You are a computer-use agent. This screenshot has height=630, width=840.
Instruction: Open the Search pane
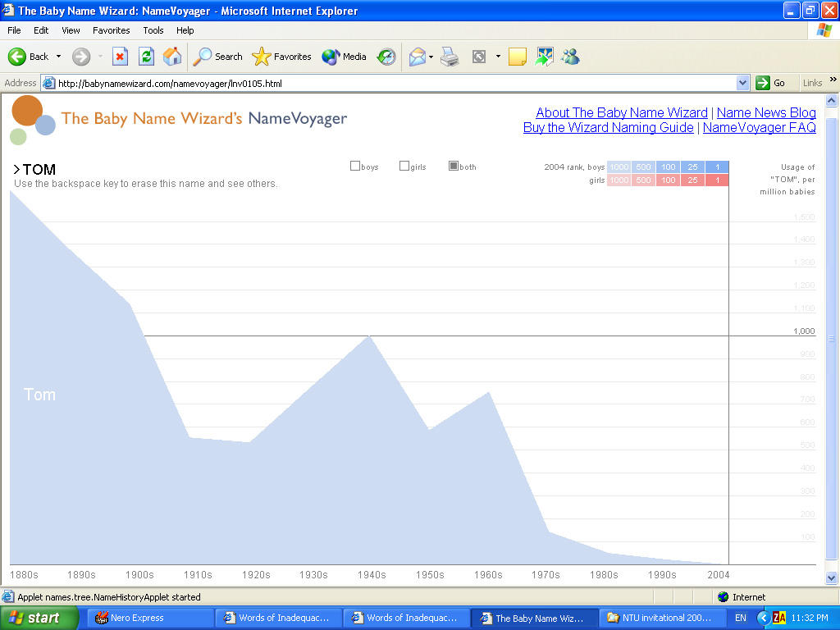click(x=218, y=57)
